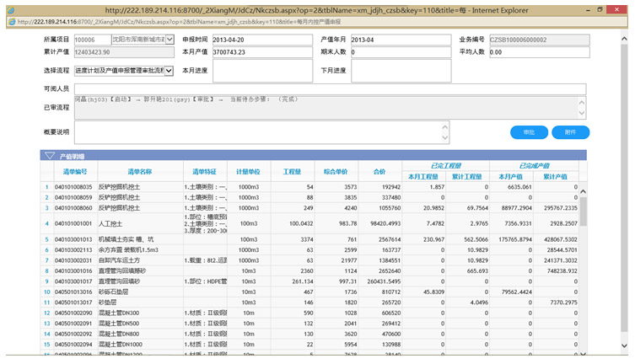Screen dimensions: 635x364
Task: Click the 本月工程量 column header
Action: click(x=423, y=177)
